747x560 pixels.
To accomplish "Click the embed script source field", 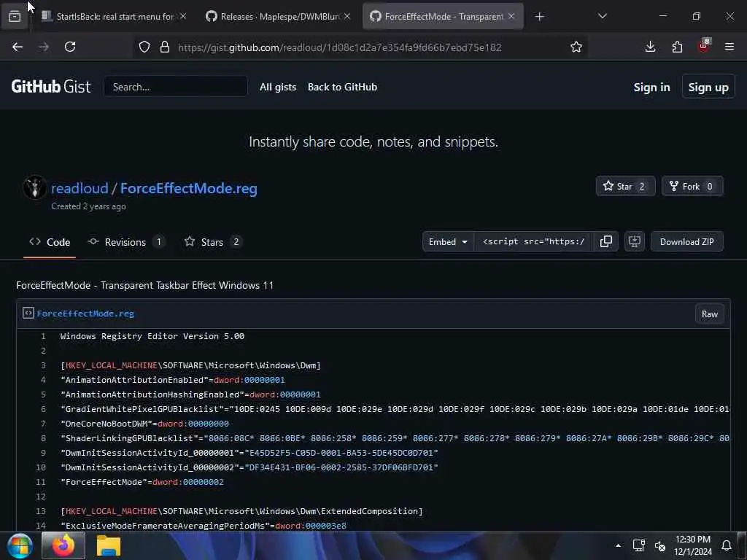I will (533, 241).
